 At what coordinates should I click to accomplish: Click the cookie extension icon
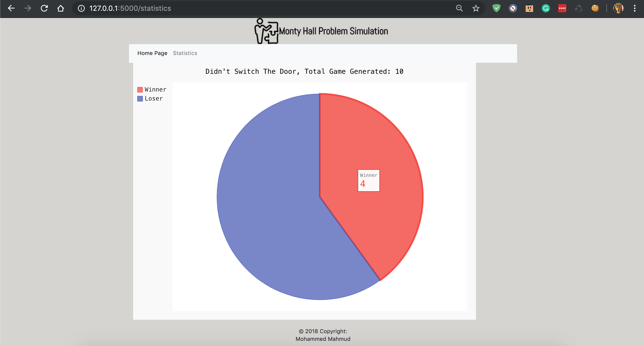[595, 8]
